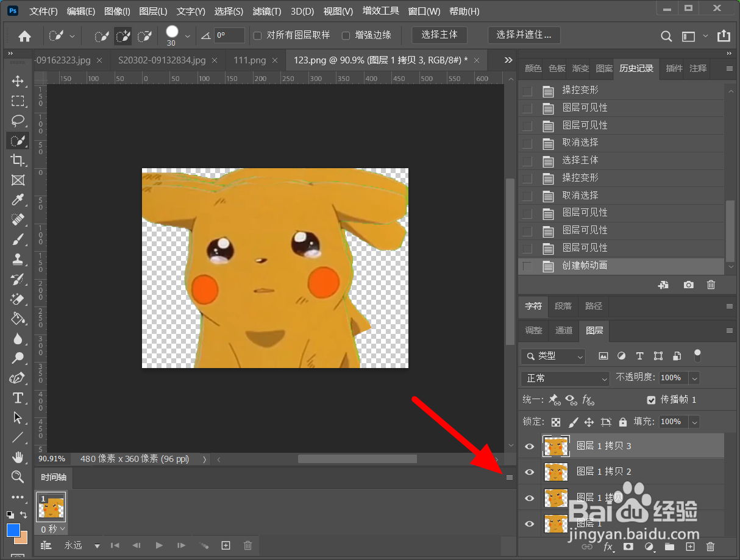The image size is (740, 560).
Task: Duplicate selected frame in timeline
Action: coord(226,545)
